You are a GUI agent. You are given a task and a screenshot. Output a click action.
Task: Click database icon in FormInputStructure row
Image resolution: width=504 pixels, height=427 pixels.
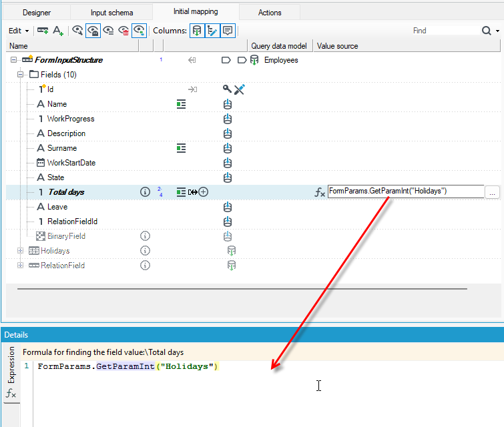[x=254, y=60]
